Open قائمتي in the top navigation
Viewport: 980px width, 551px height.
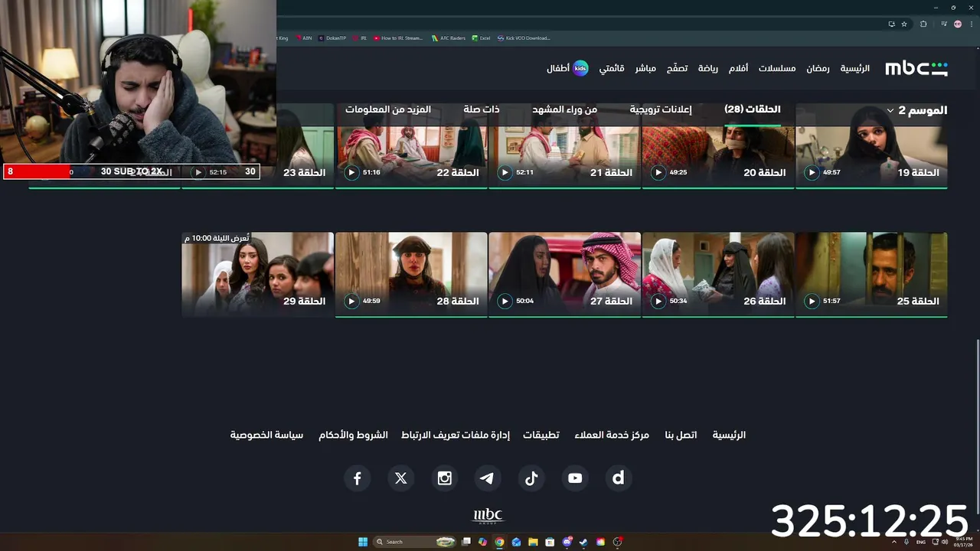(612, 69)
